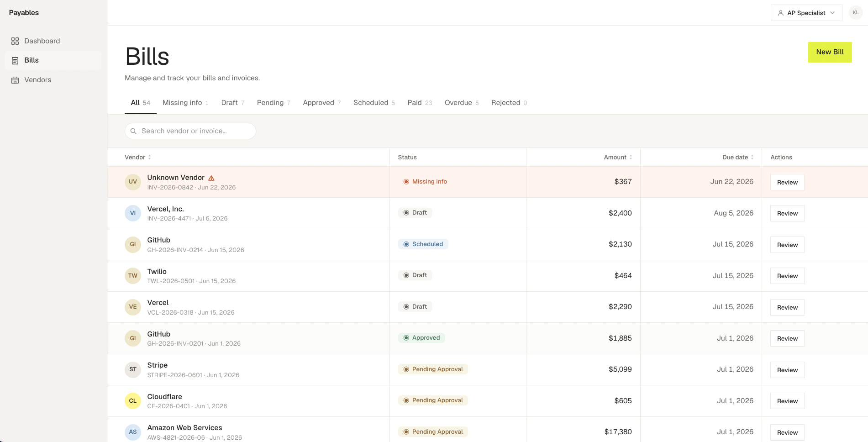Switch to the Paid tab

click(x=420, y=103)
